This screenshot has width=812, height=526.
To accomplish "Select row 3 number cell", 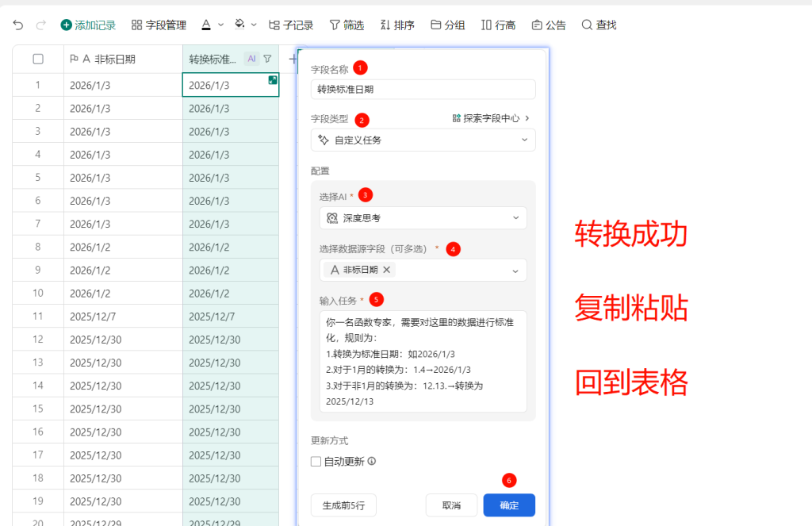I will 38,131.
